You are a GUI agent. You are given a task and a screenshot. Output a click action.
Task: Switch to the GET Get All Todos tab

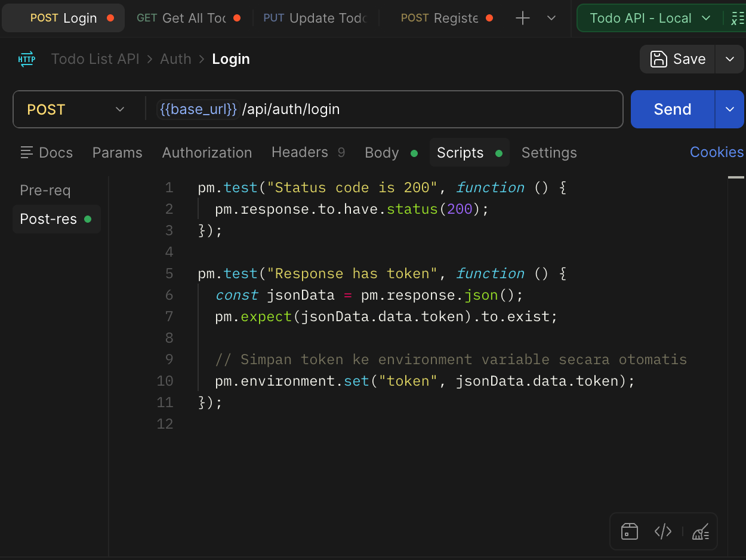point(188,18)
